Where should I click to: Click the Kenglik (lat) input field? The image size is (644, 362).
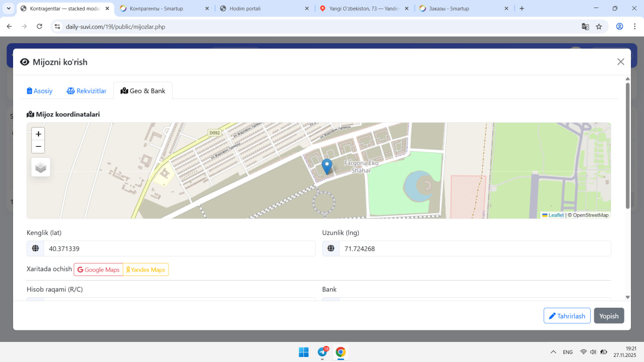179,249
